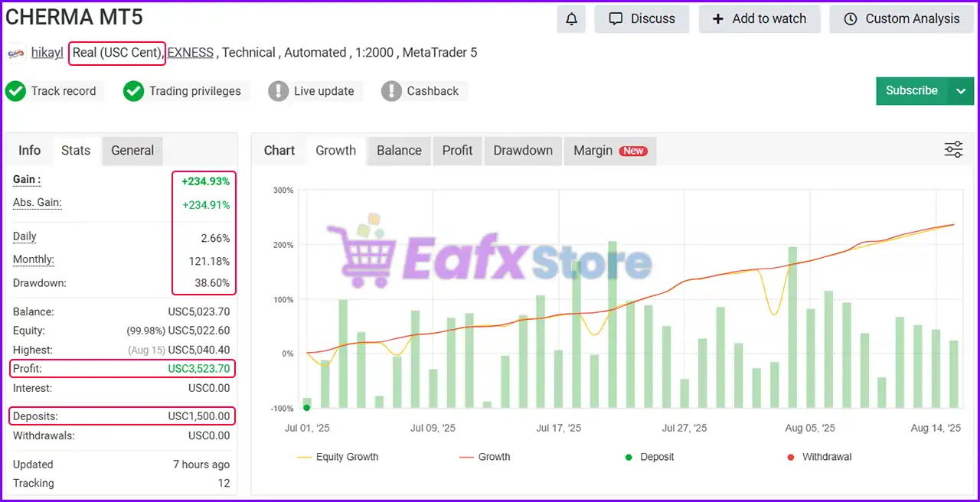Select the Chart tab
Image resolution: width=980 pixels, height=502 pixels.
(x=279, y=151)
